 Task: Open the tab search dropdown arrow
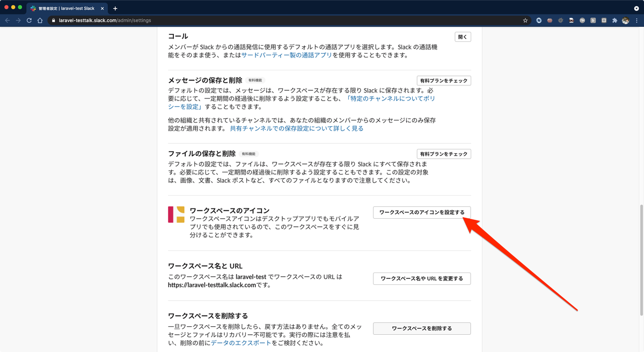pos(636,9)
